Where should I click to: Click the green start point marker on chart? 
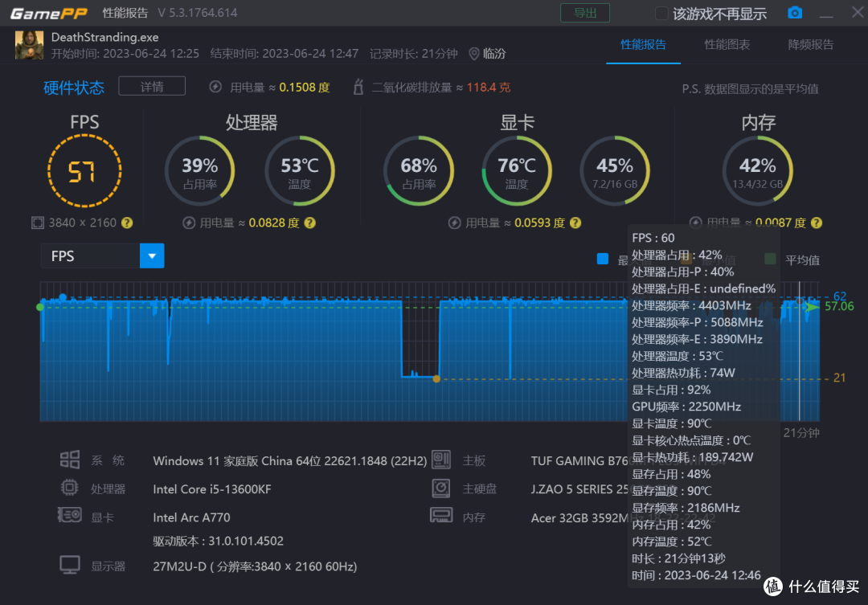[40, 307]
